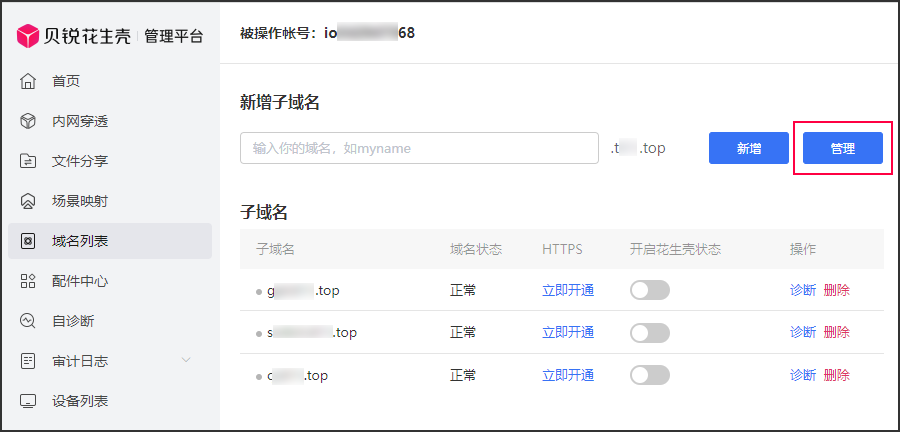Turn on 花生壳 for third subdomain

(x=649, y=375)
